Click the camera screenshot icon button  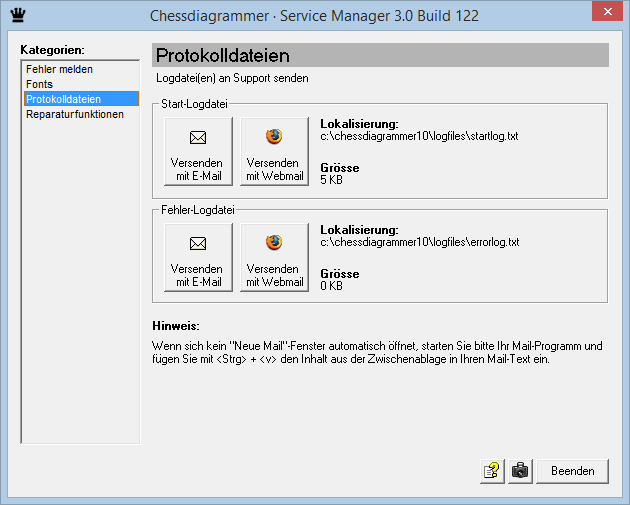point(520,471)
